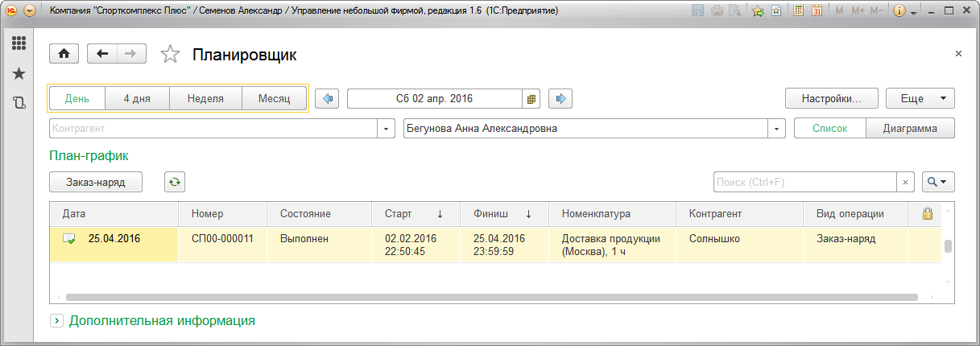Sort by Старт column header

(416, 214)
